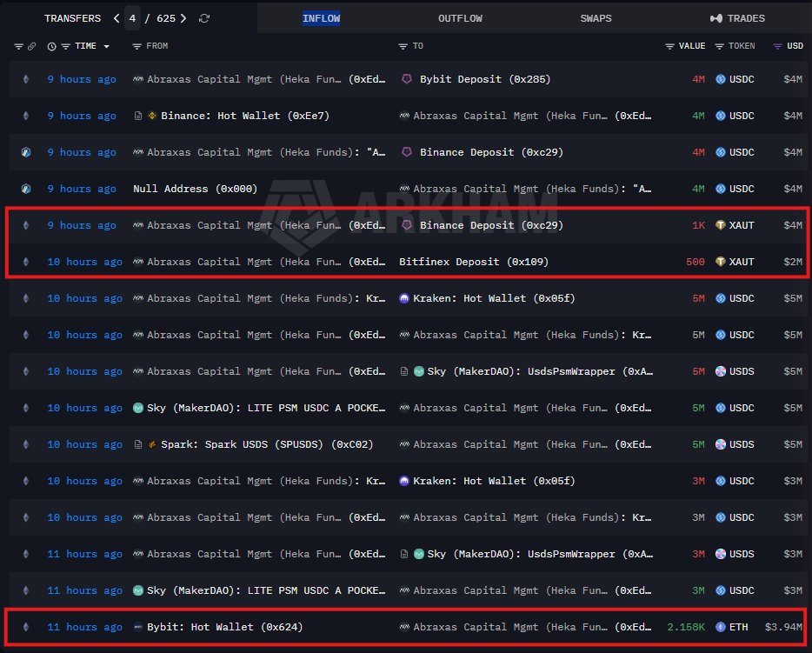This screenshot has width=812, height=653.
Task: Click the 500 value in XAUT row
Action: 695,262
